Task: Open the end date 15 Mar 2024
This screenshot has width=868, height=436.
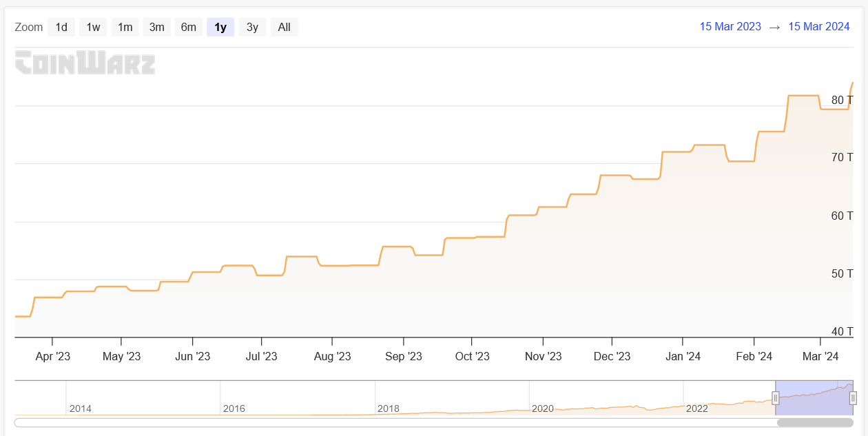Action: [818, 27]
